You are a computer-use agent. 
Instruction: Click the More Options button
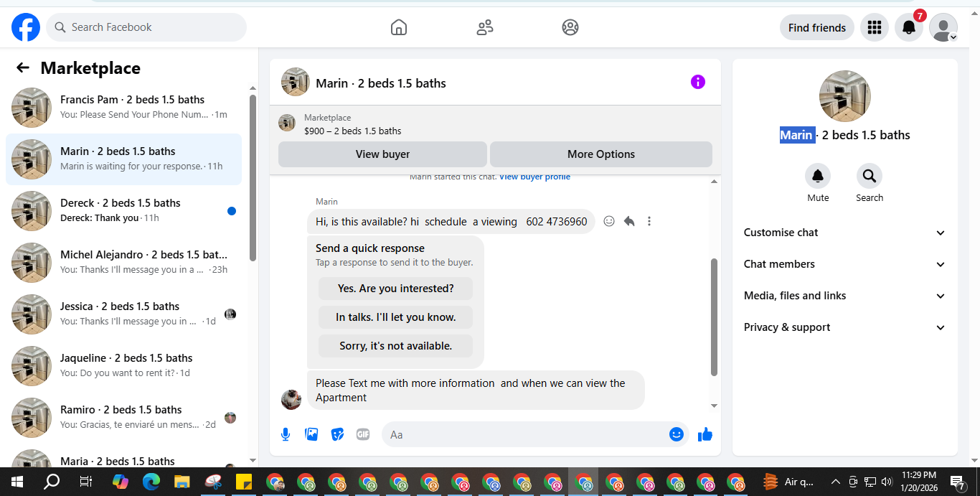(601, 154)
